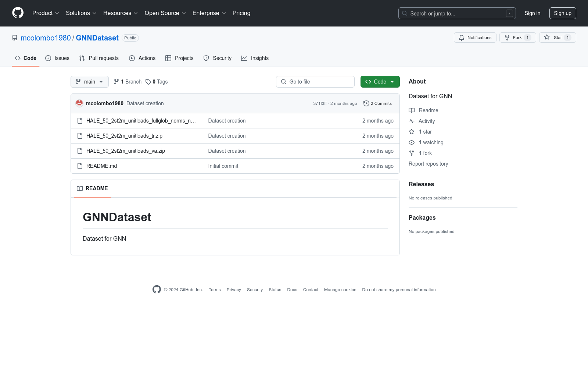Open the Privacy footer link
The width and height of the screenshot is (588, 368).
coord(234,290)
